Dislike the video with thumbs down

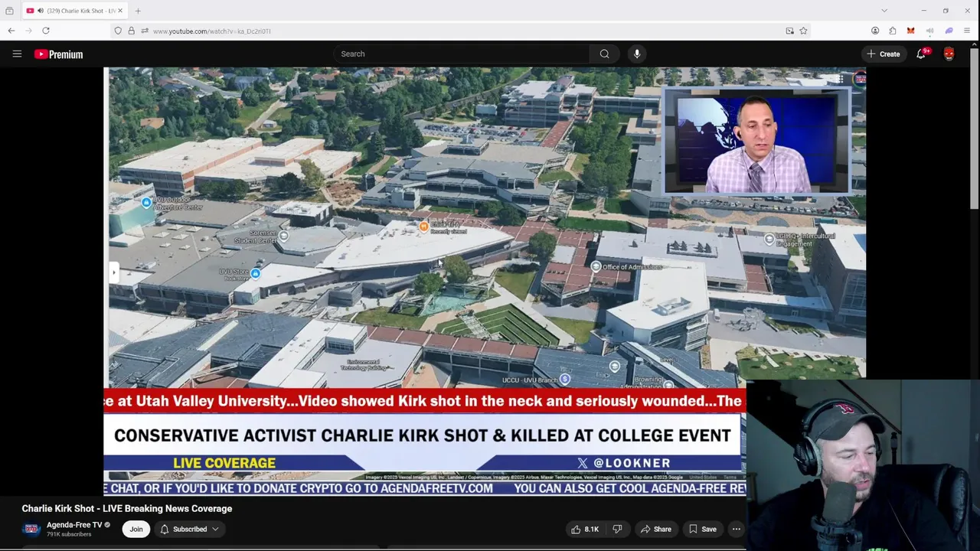pyautogui.click(x=617, y=529)
